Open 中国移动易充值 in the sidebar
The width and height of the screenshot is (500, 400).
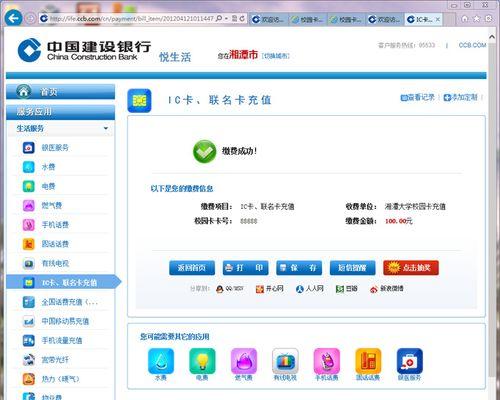click(65, 321)
